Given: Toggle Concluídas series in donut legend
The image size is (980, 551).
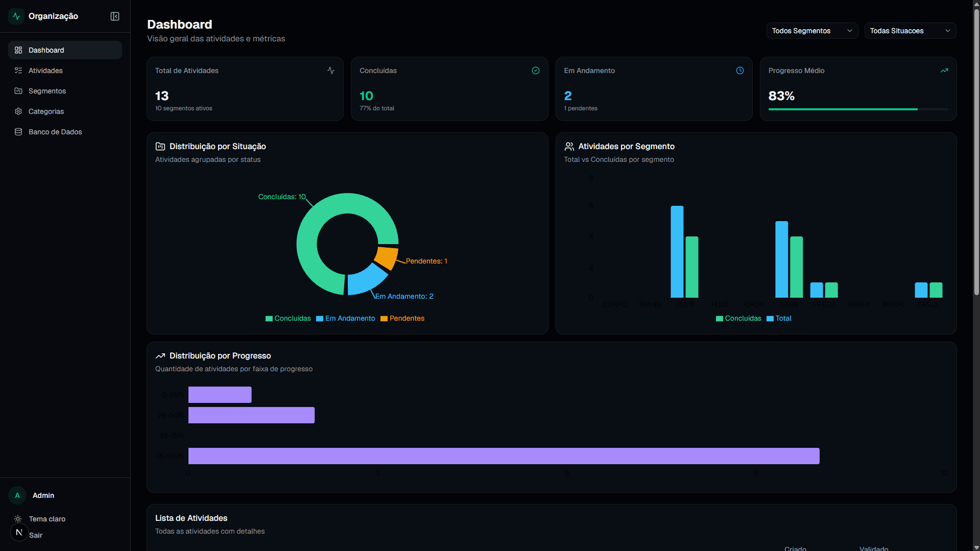Looking at the screenshot, I should (288, 318).
